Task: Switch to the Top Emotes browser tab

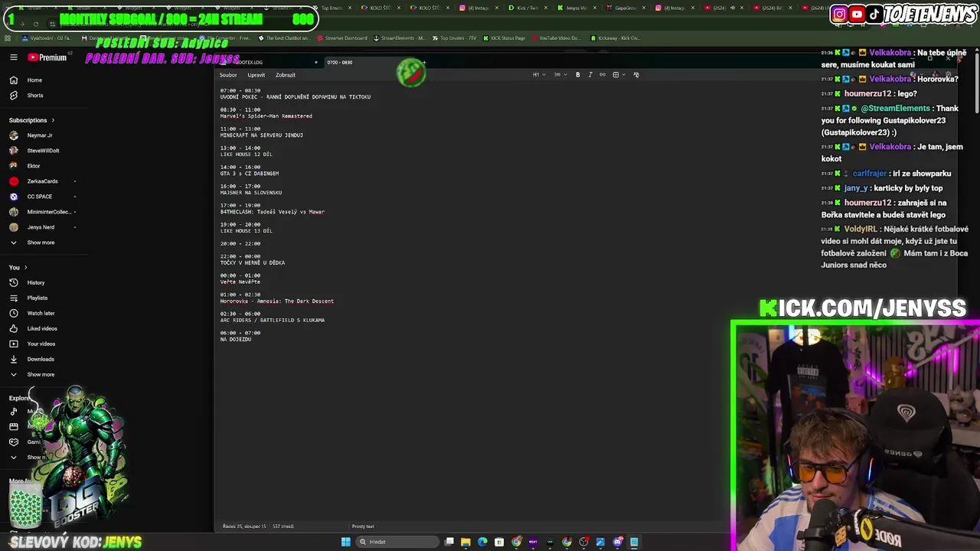Action: [x=332, y=8]
